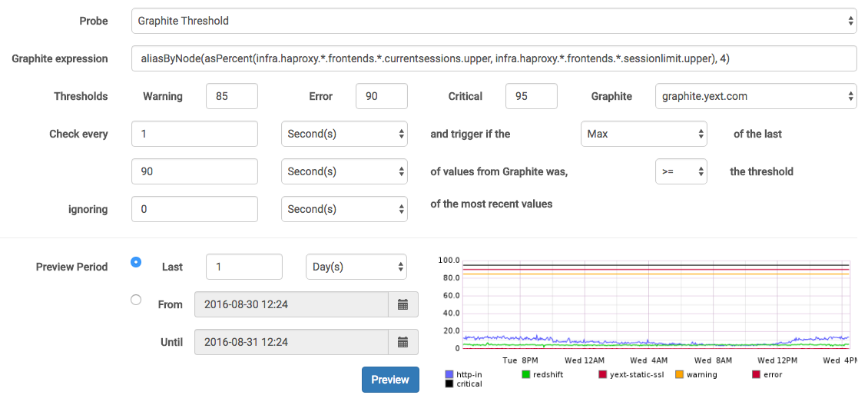Open the Day(s) preview period unit dropdown

click(x=356, y=267)
